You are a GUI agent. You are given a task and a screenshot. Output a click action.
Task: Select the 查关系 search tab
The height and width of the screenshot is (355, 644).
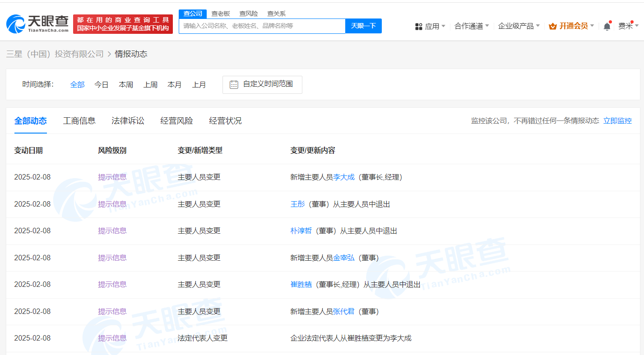276,14
